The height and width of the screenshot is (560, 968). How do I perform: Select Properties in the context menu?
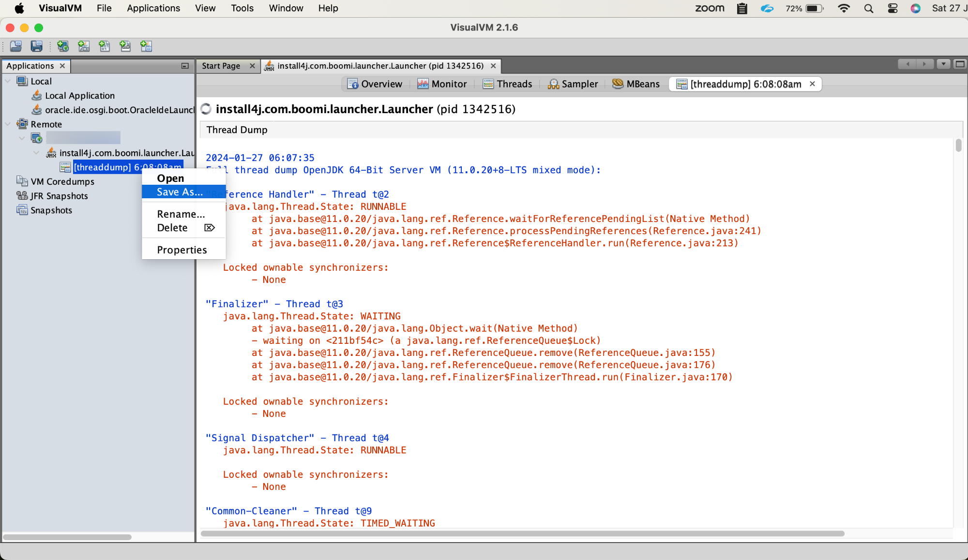click(x=181, y=250)
